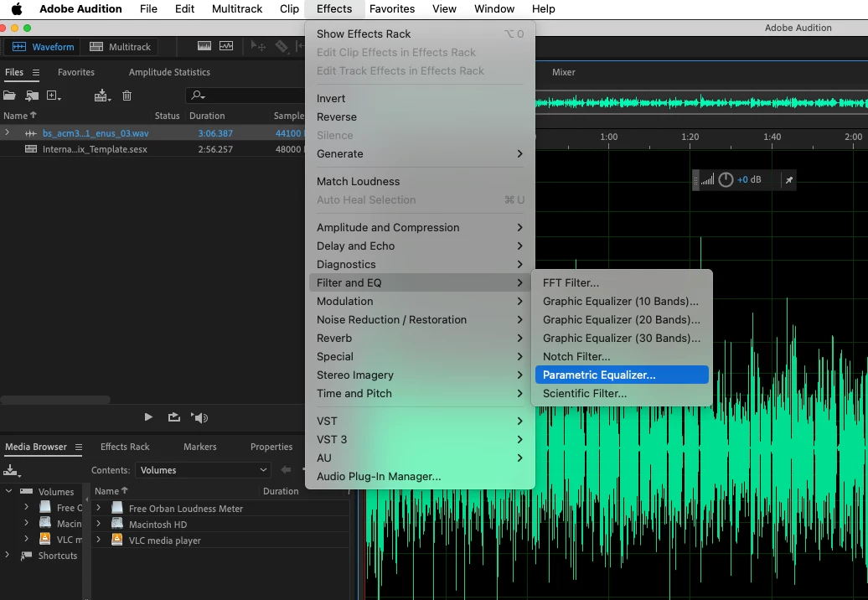The image size is (868, 600).
Task: Show the Spectral Pitch Display icon
Action: point(226,46)
